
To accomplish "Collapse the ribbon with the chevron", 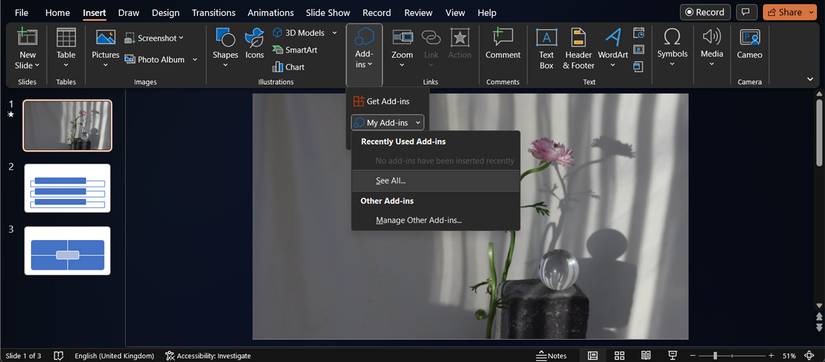I will click(810, 79).
